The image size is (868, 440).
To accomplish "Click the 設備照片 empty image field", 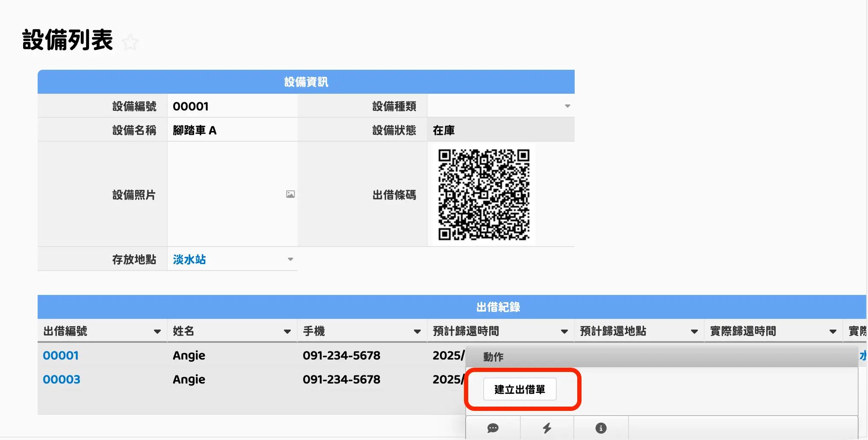I will point(233,194).
